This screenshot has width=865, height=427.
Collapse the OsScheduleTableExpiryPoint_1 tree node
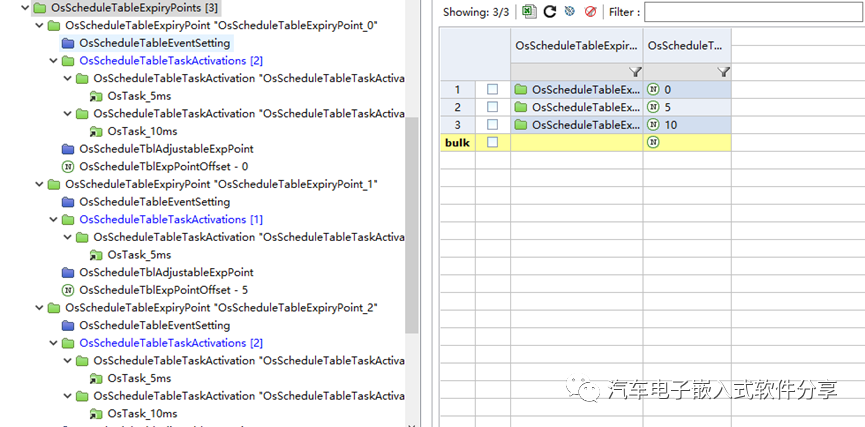tap(39, 184)
